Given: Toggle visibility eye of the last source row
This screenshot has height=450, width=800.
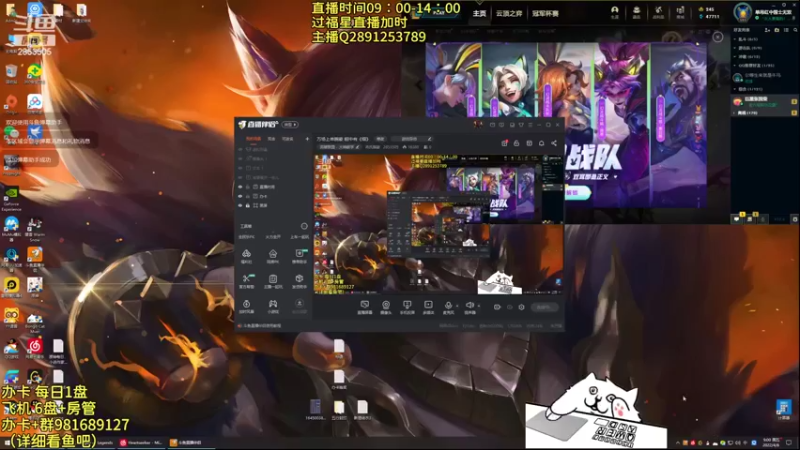Looking at the screenshot, I should [240, 205].
